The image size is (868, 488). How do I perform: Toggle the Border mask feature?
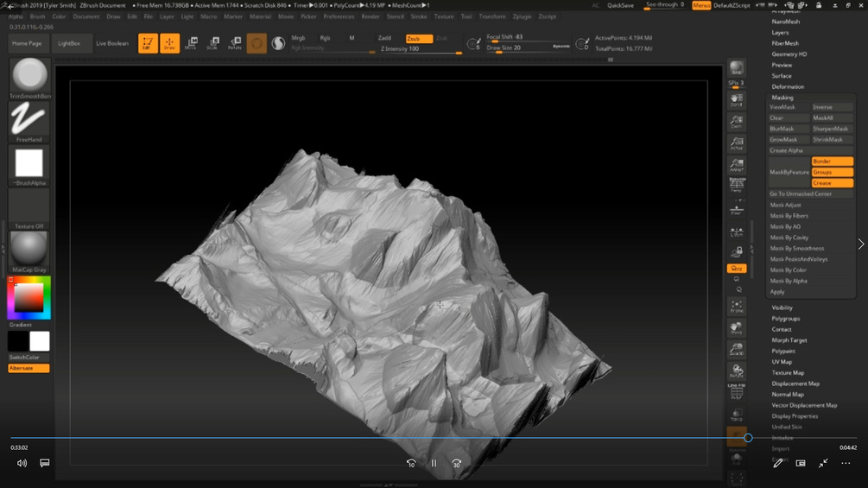832,162
